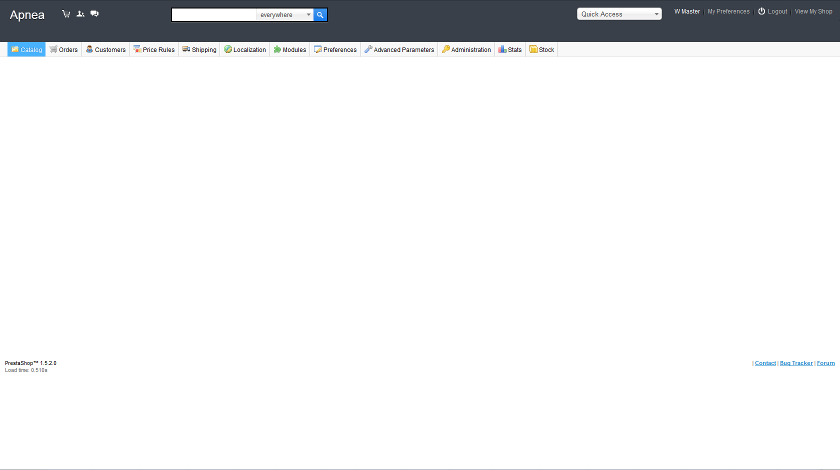Click the Orders cart icon
Image resolution: width=840 pixels, height=470 pixels.
tap(53, 49)
